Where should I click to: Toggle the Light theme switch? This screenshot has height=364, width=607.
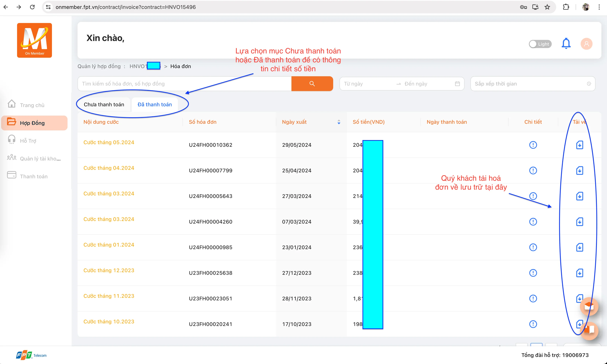tap(540, 44)
